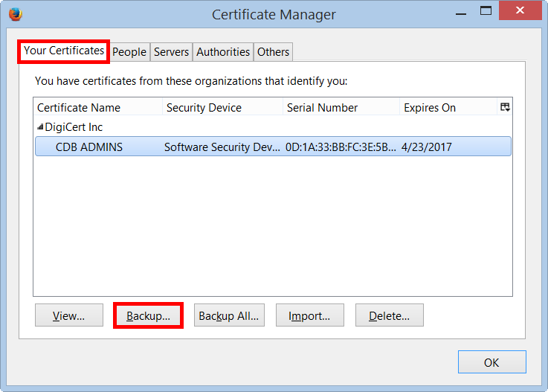This screenshot has height=392, width=548.
Task: Choose the Backup All... button
Action: pos(228,315)
